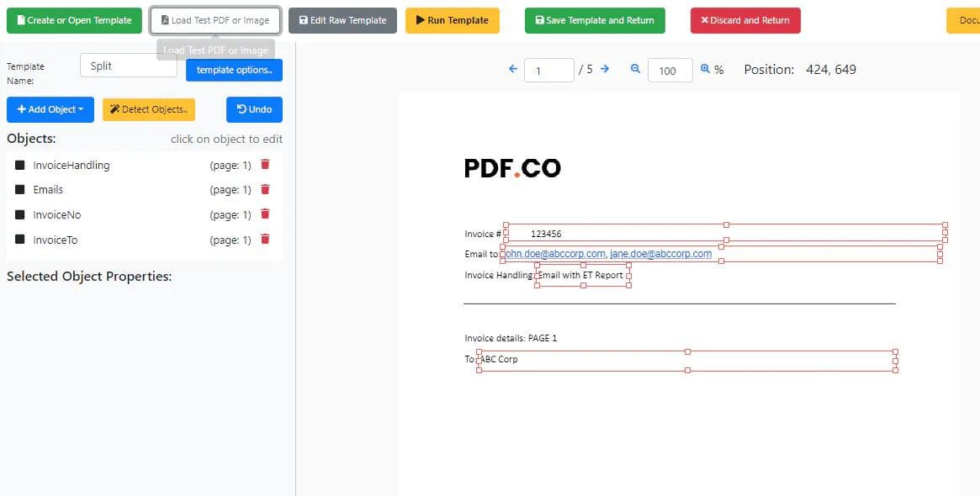This screenshot has height=496, width=980.
Task: Run the template
Action: point(453,19)
